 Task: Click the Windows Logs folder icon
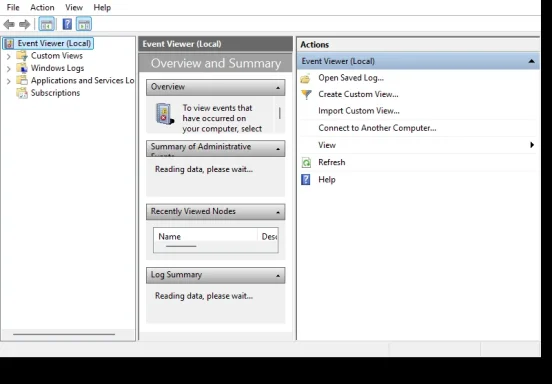coord(22,68)
